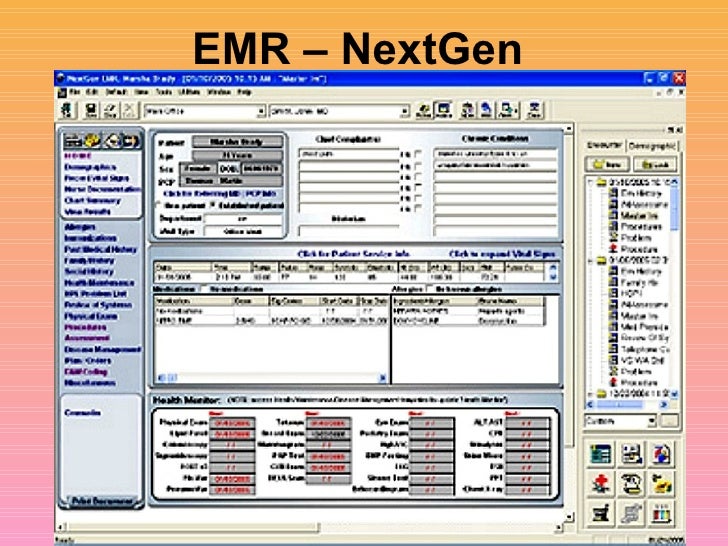
Task: Open the Telephone Co item in encounter tree
Action: coord(639,349)
